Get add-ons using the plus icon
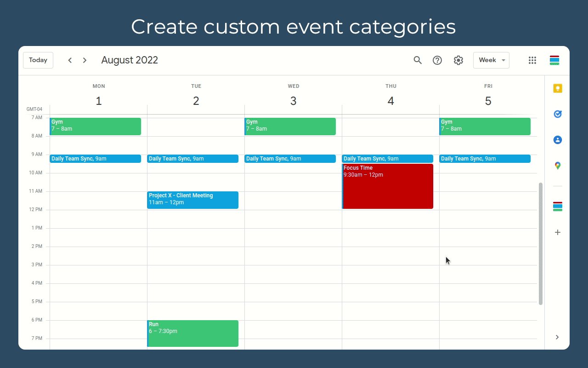The width and height of the screenshot is (588, 368). (x=557, y=232)
